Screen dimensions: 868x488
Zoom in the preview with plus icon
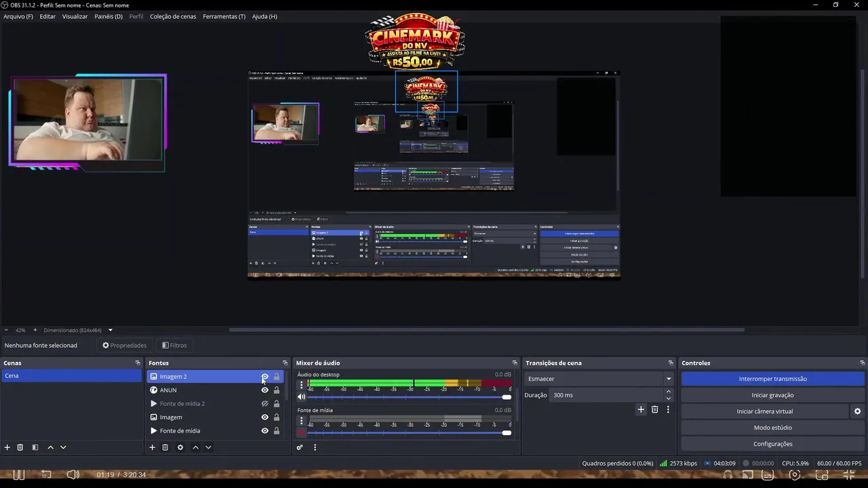(x=35, y=330)
